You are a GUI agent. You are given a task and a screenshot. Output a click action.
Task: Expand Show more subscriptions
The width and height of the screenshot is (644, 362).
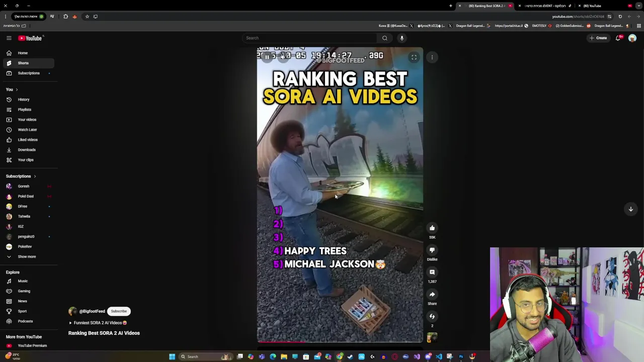point(28,257)
